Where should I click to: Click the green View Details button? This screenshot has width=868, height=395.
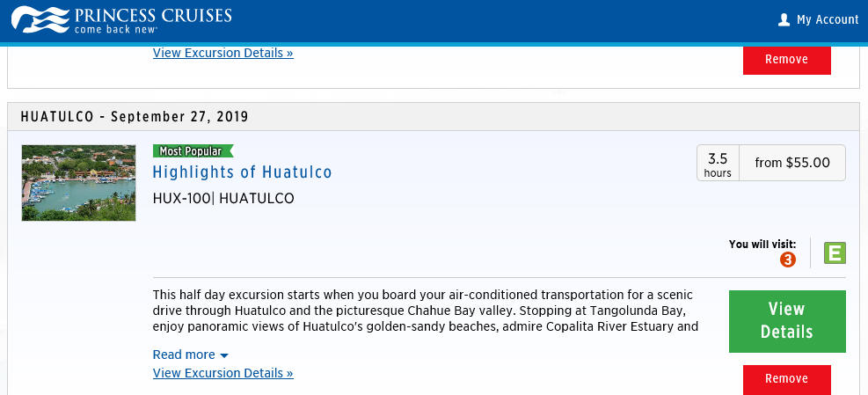click(787, 321)
